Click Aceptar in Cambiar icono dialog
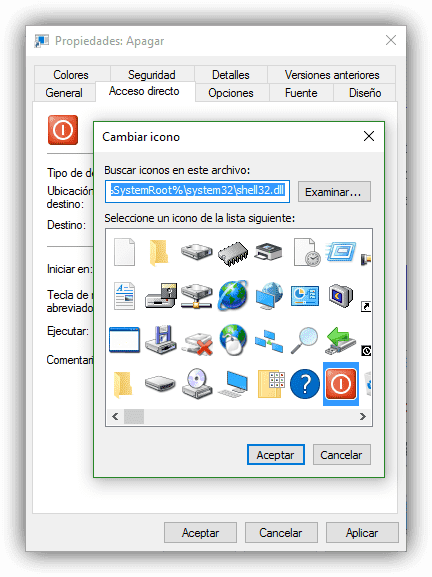The height and width of the screenshot is (577, 432). [x=276, y=455]
